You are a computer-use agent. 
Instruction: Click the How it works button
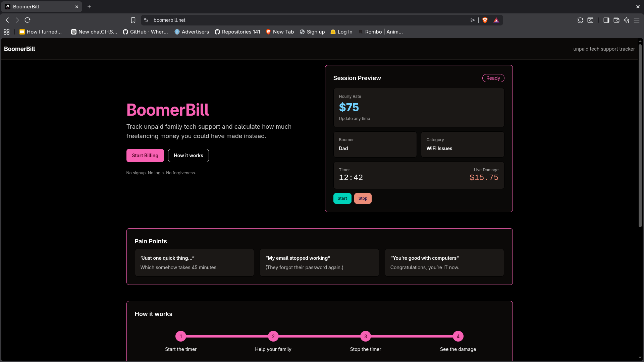click(188, 155)
